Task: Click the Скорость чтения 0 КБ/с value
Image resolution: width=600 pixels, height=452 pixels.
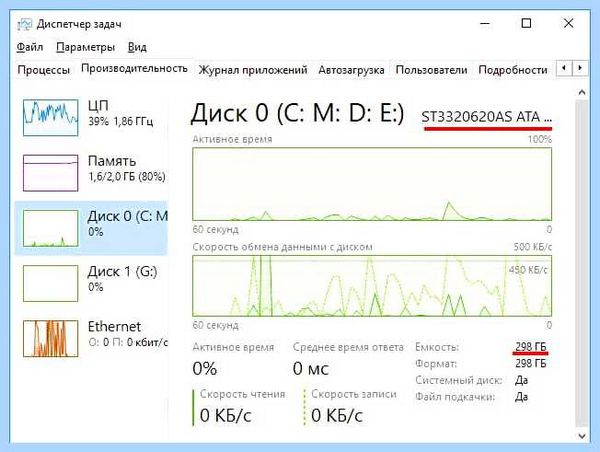Action: tap(225, 416)
